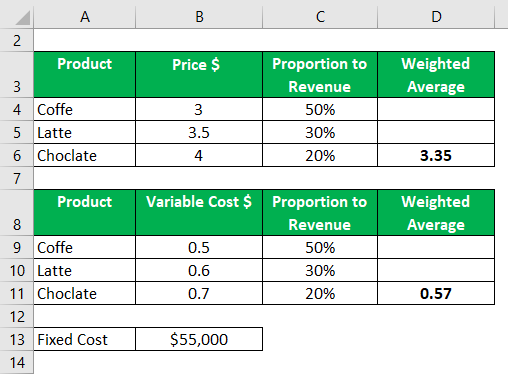Select 50% cell in row 9
This screenshot has height=374, width=508.
(320, 247)
